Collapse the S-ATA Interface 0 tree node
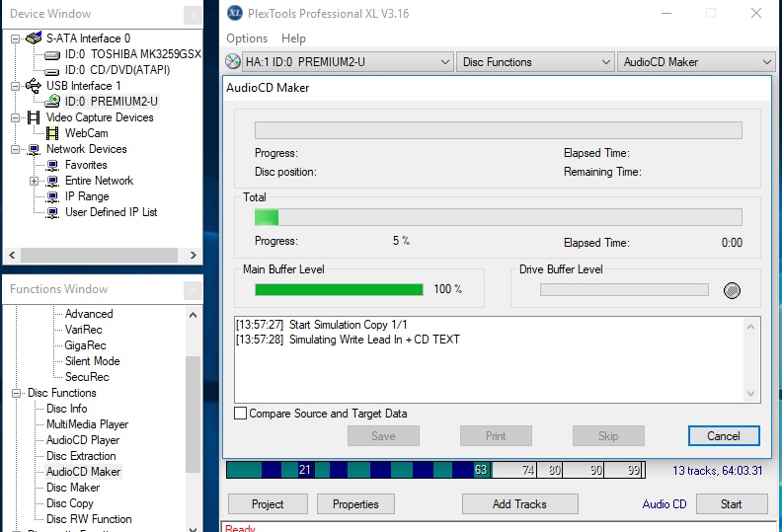Viewport: 782px width, 532px height. tap(16, 38)
